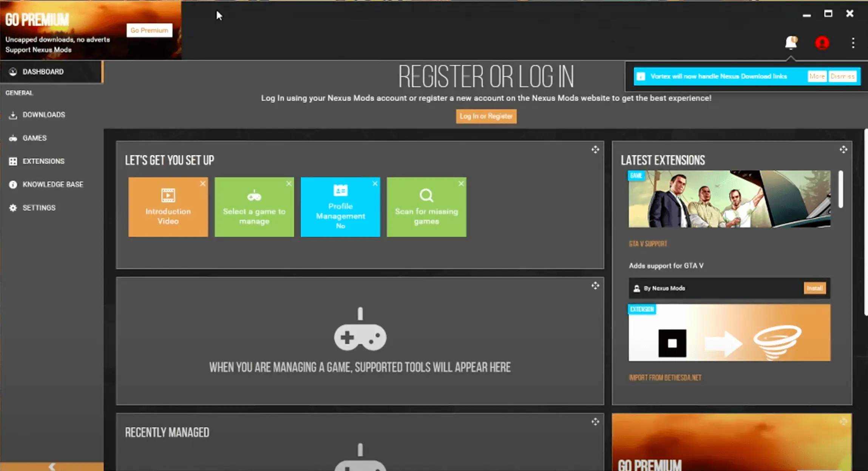Click the EXTENSION tag on Bethesda thumbnail
868x471 pixels.
click(642, 309)
